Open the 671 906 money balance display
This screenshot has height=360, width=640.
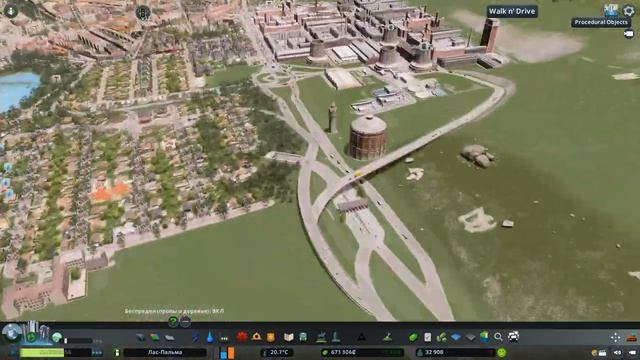point(362,352)
